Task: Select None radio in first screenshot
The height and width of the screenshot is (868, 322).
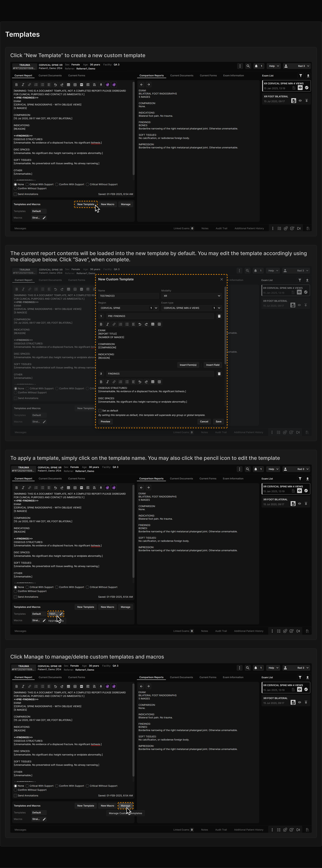Action: pos(15,184)
